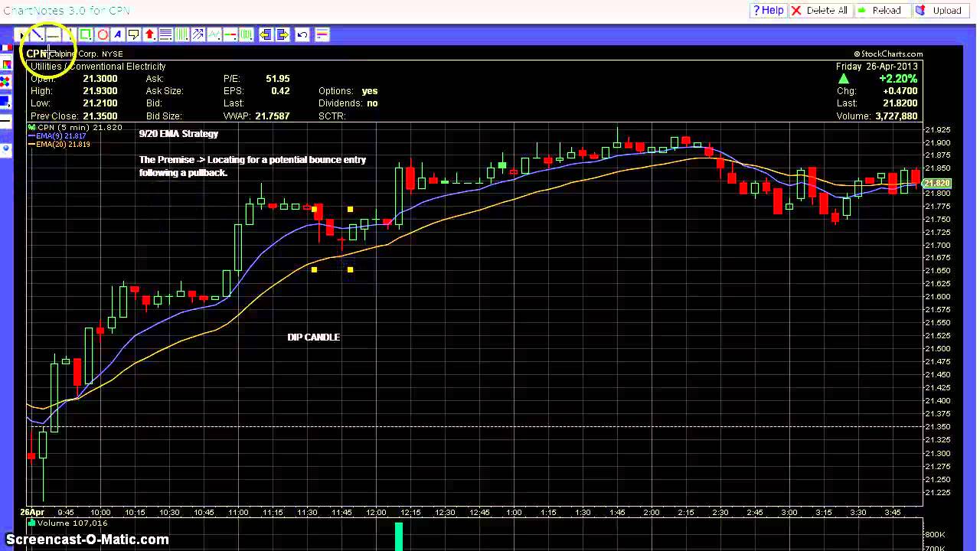980x551 pixels.
Task: Select the horizontal retracement lines tool
Action: point(166,34)
